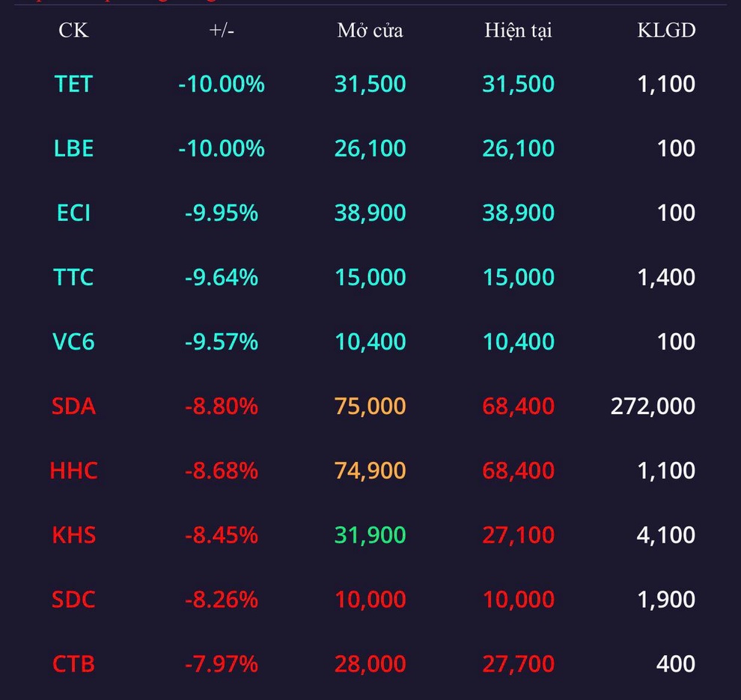Sort by the Mở cửa column header
The height and width of the screenshot is (700, 741).
370,30
